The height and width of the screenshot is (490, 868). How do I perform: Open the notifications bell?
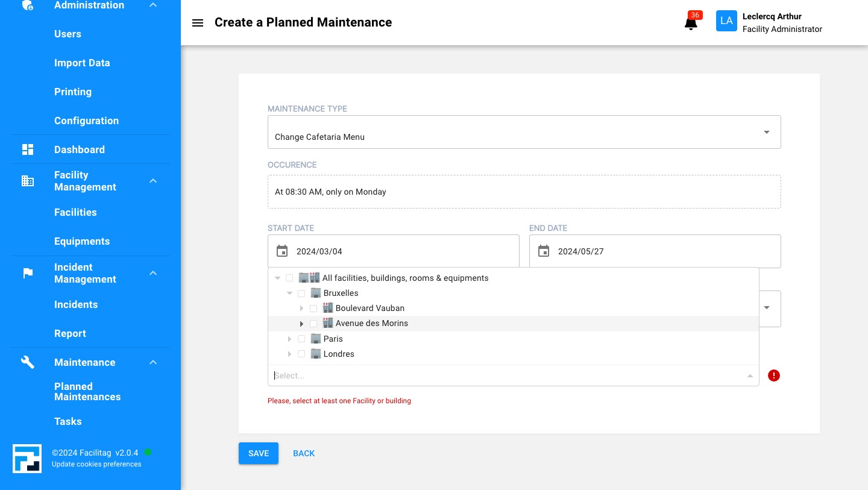691,24
